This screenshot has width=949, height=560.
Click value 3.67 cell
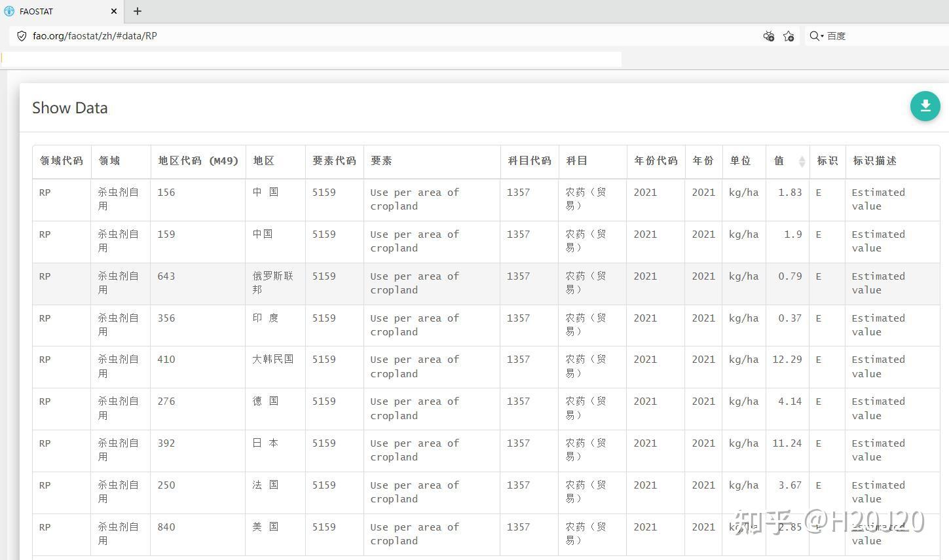pyautogui.click(x=788, y=493)
